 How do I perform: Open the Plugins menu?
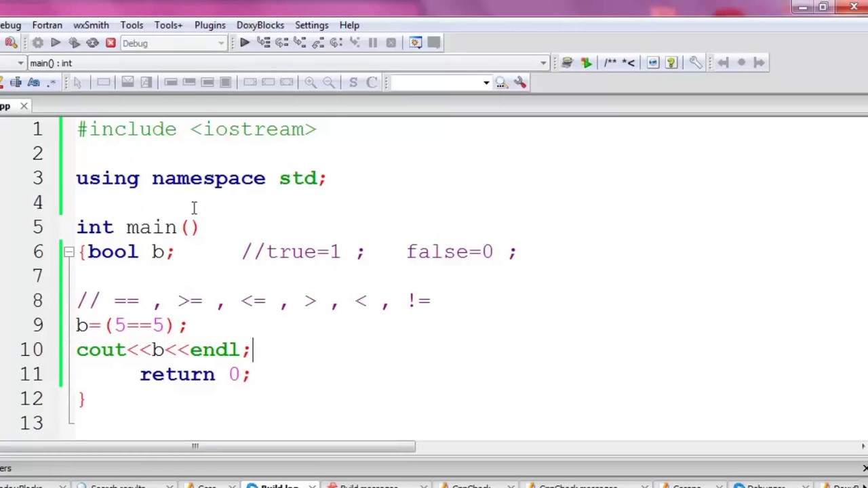(210, 25)
